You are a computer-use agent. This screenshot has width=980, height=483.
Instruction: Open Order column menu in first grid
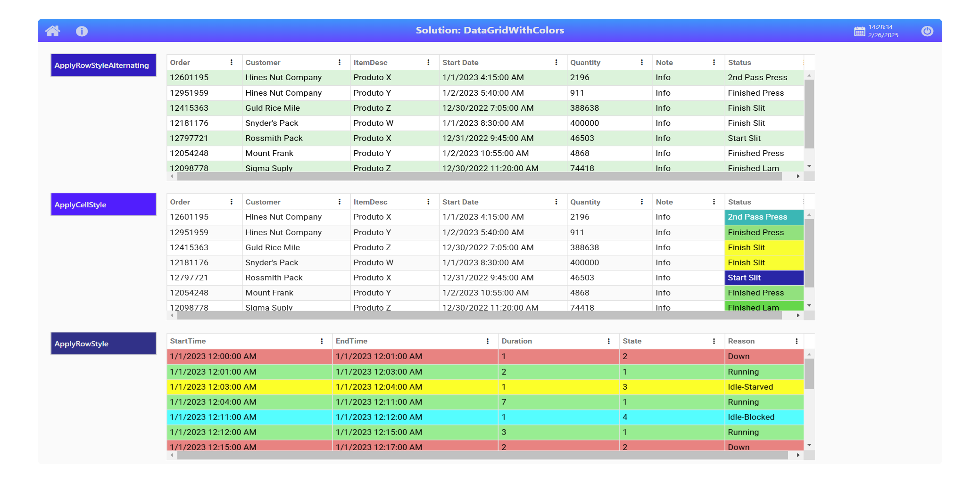232,62
